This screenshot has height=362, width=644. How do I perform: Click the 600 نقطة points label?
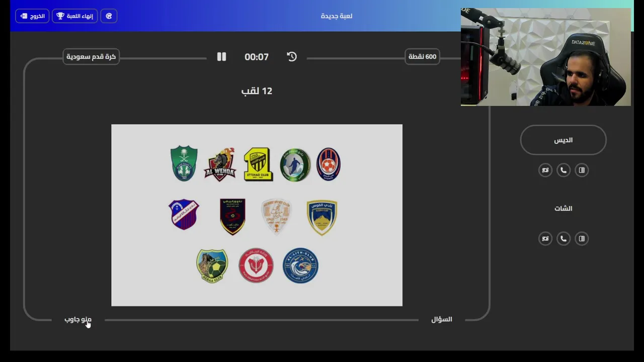pyautogui.click(x=422, y=57)
